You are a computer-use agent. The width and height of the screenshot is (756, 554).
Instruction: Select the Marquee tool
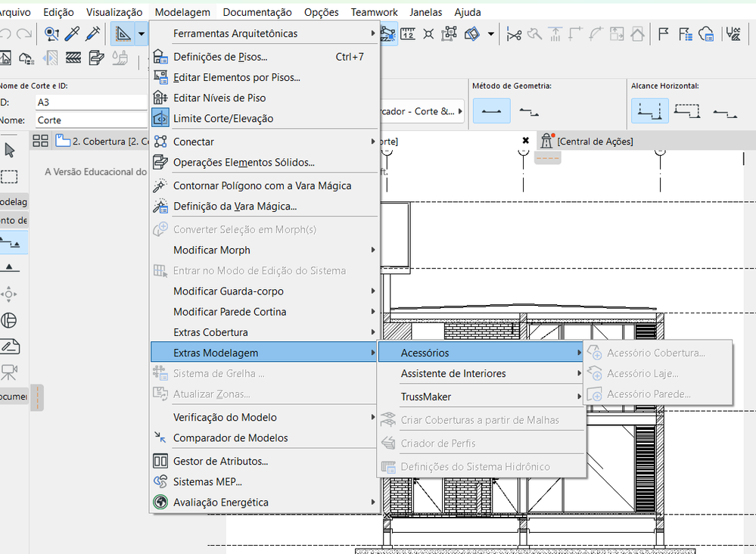coord(9,176)
